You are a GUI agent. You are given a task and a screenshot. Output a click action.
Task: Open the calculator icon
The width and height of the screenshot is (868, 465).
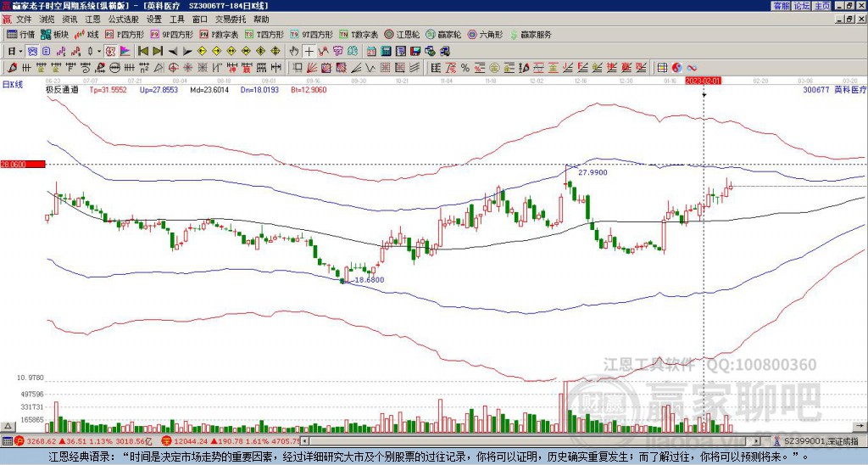tap(386, 51)
